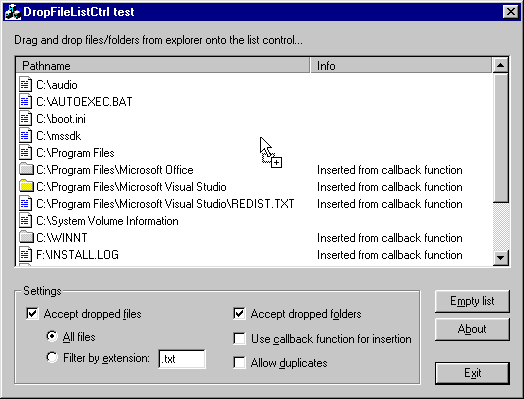
Task: Click the app icon in the title bar
Action: click(13, 12)
